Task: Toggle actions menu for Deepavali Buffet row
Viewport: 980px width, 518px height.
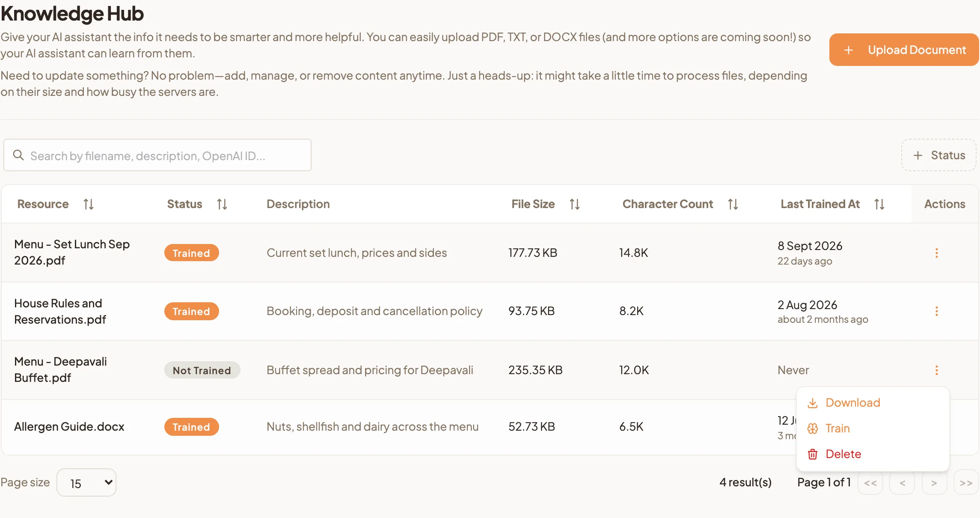Action: (x=937, y=370)
